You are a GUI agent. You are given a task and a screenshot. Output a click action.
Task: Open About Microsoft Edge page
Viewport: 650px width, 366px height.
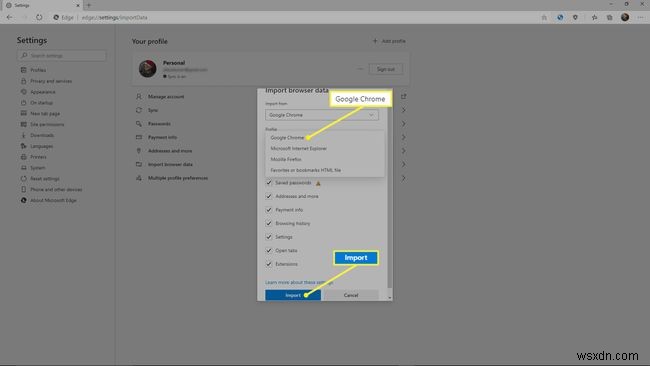click(x=53, y=200)
